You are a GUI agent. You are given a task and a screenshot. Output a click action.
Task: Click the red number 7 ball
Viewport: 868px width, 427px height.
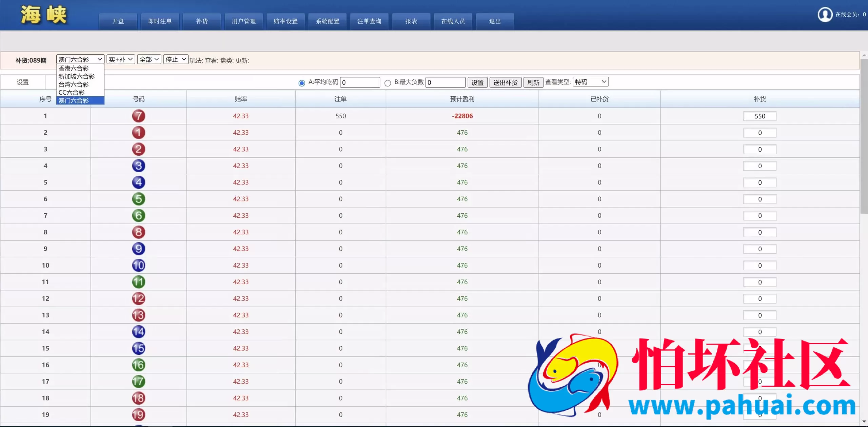(138, 116)
